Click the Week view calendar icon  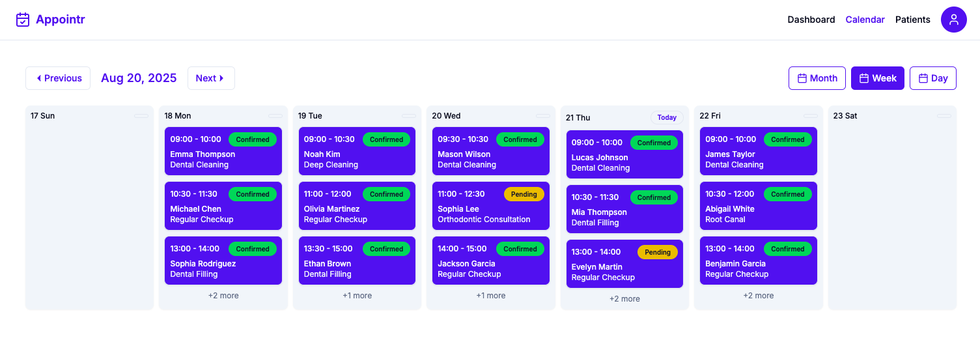[x=864, y=78]
